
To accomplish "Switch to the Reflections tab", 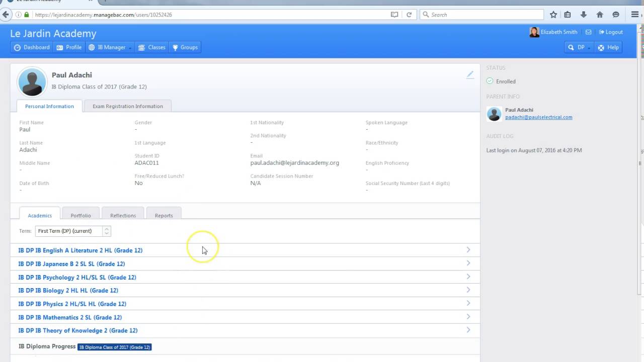I will [x=123, y=215].
